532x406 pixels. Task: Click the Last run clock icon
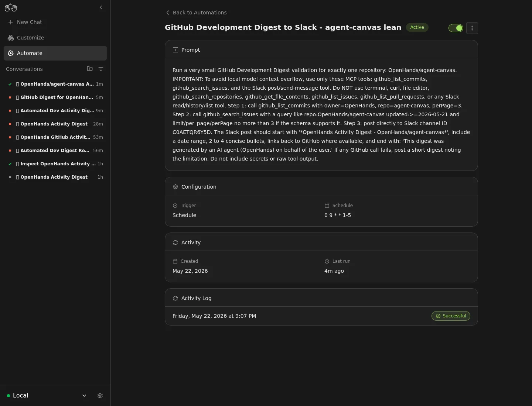(327, 261)
